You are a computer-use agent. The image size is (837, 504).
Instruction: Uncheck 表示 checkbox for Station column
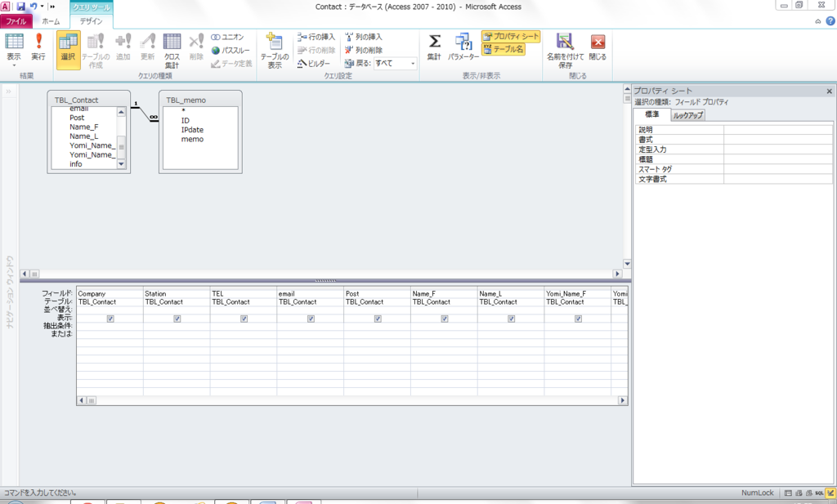(177, 319)
